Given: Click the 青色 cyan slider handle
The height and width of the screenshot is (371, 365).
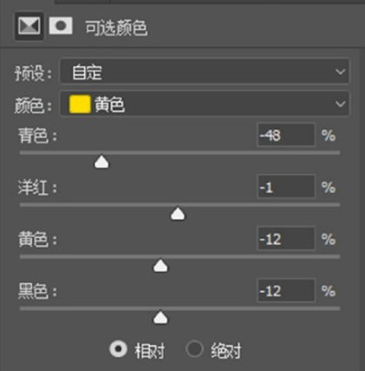Looking at the screenshot, I should (102, 162).
